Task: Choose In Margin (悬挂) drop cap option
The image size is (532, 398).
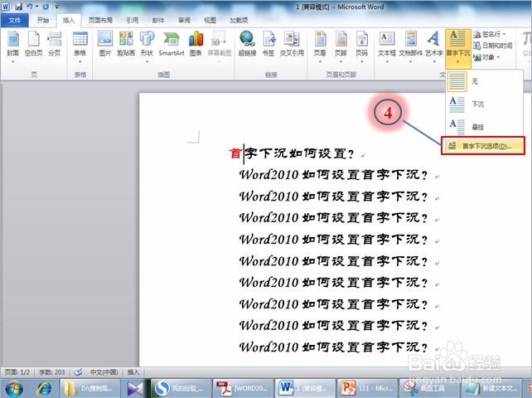Action: [x=484, y=127]
